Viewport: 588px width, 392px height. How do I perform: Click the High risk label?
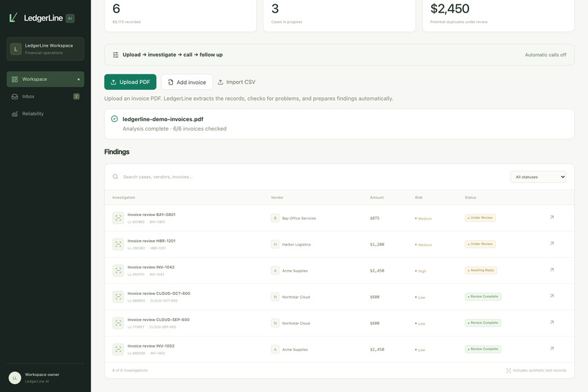420,271
